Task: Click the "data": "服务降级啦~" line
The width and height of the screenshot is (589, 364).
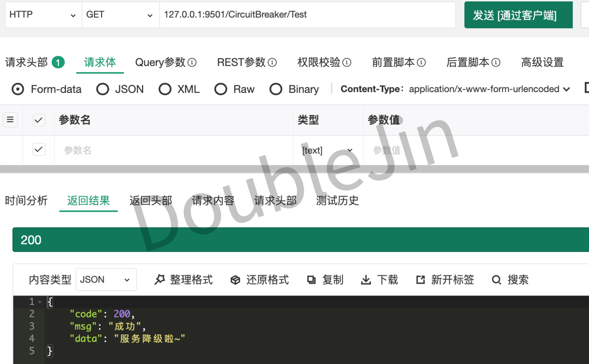Action: pos(127,339)
